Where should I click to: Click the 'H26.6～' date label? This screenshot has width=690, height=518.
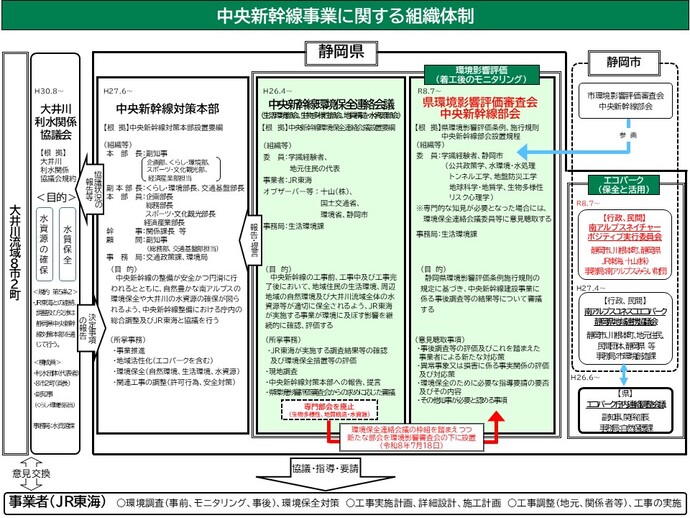[585, 378]
